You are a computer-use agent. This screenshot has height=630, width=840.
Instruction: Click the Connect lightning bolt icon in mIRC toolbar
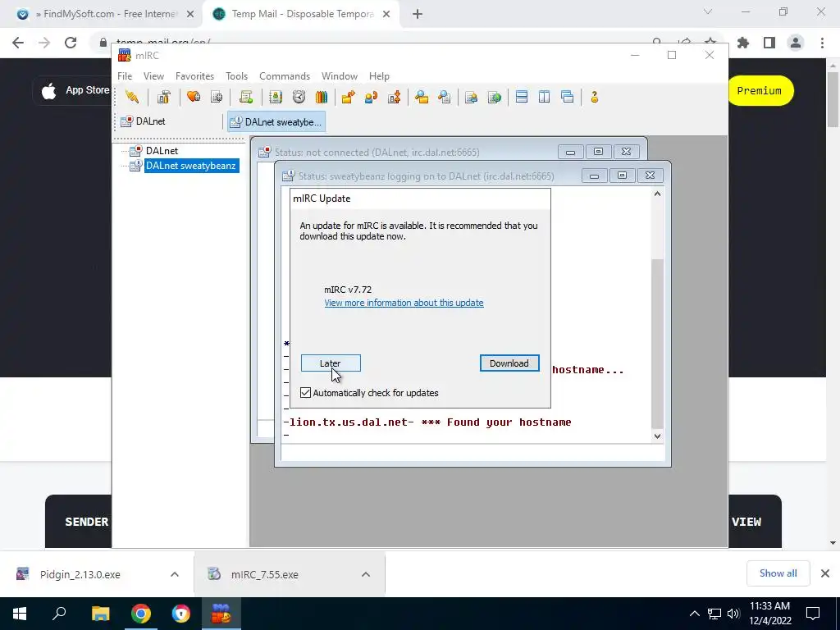(132, 97)
